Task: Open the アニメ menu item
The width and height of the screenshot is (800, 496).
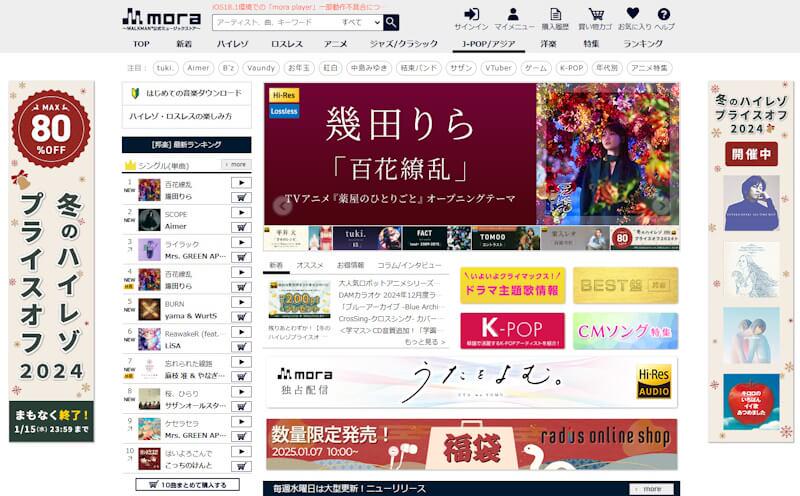Action: tap(335, 44)
